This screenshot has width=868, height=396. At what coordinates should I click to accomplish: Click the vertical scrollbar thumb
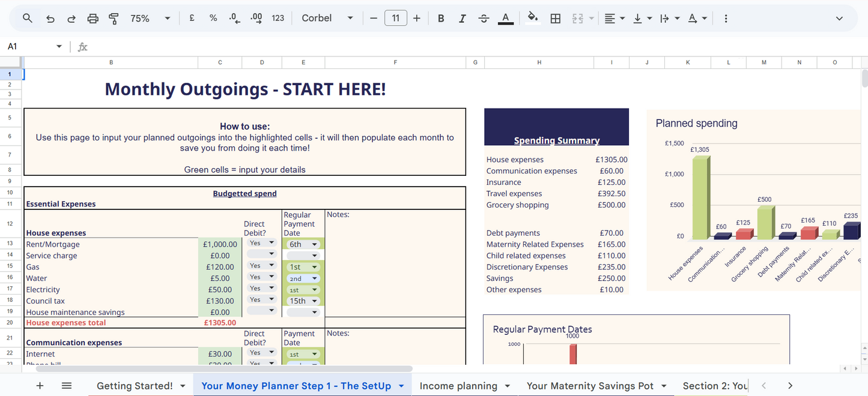[864, 79]
